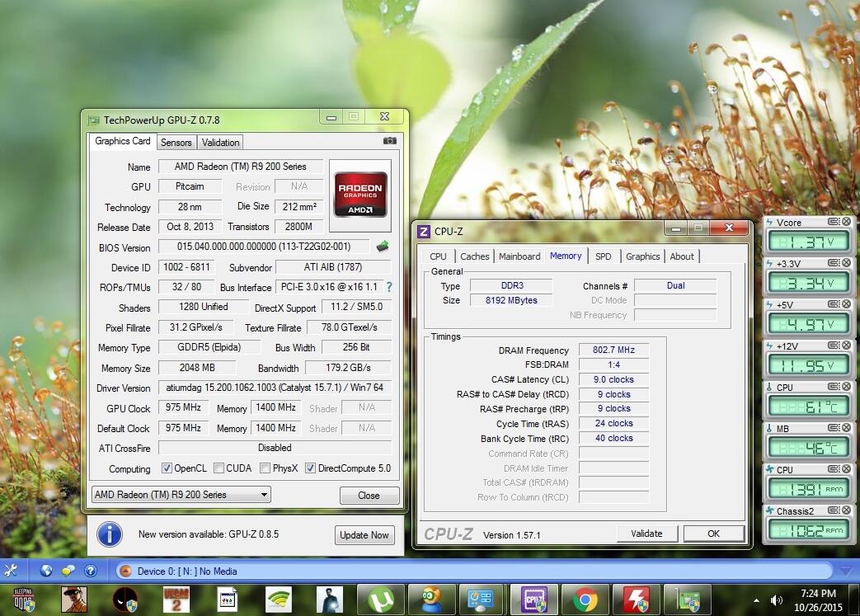Open the CPU-Z taskbar button
The width and height of the screenshot is (860, 616).
(534, 600)
